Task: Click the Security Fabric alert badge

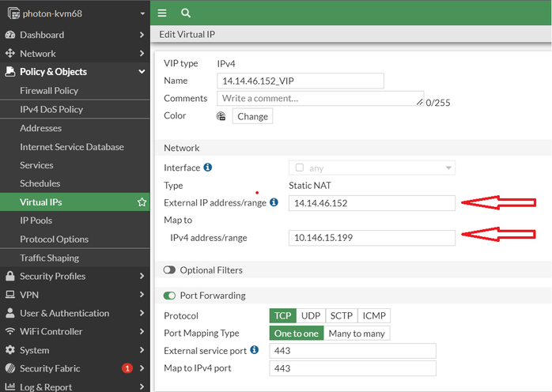Action: (127, 368)
